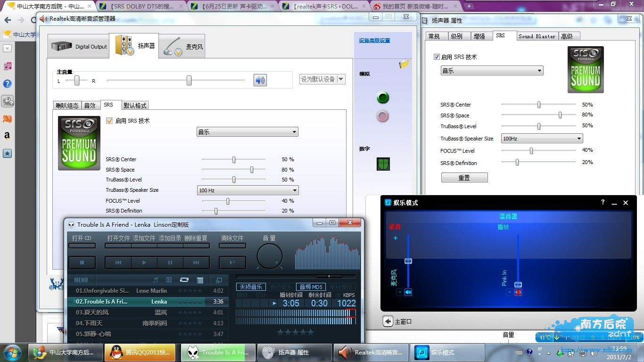
Task: Click the import arrow icon in playlist toolbar
Action: 169,280
